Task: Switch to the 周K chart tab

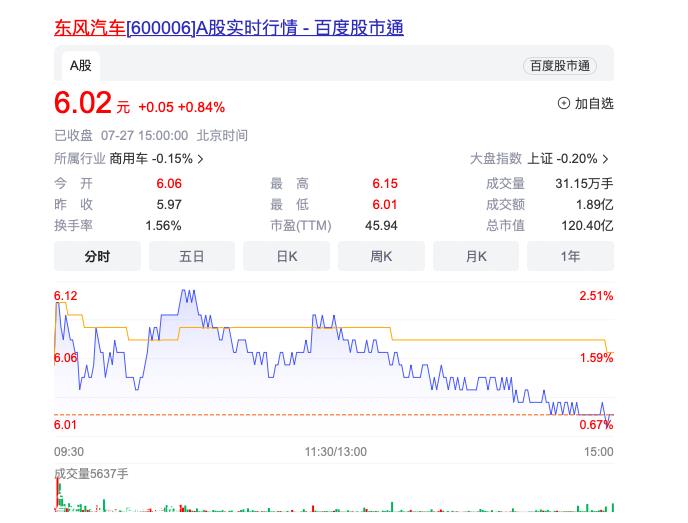Action: click(x=381, y=256)
